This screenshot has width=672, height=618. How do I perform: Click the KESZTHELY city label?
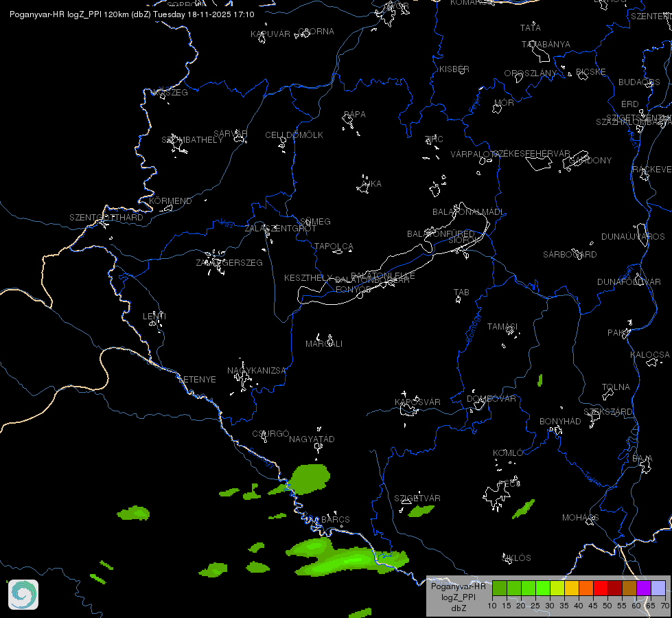tap(308, 278)
